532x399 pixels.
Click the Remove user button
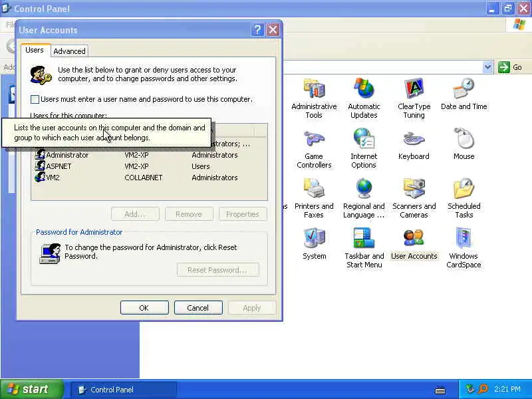(x=189, y=214)
